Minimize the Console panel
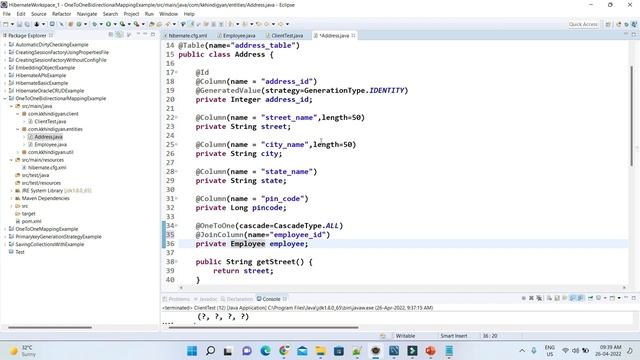The width and height of the screenshot is (640, 360). point(626,298)
